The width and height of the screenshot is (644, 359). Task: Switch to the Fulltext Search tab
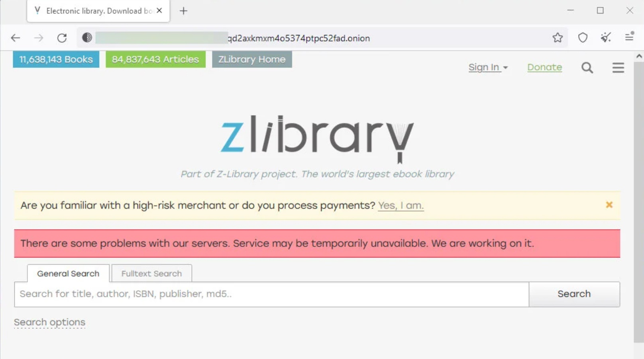coord(151,273)
